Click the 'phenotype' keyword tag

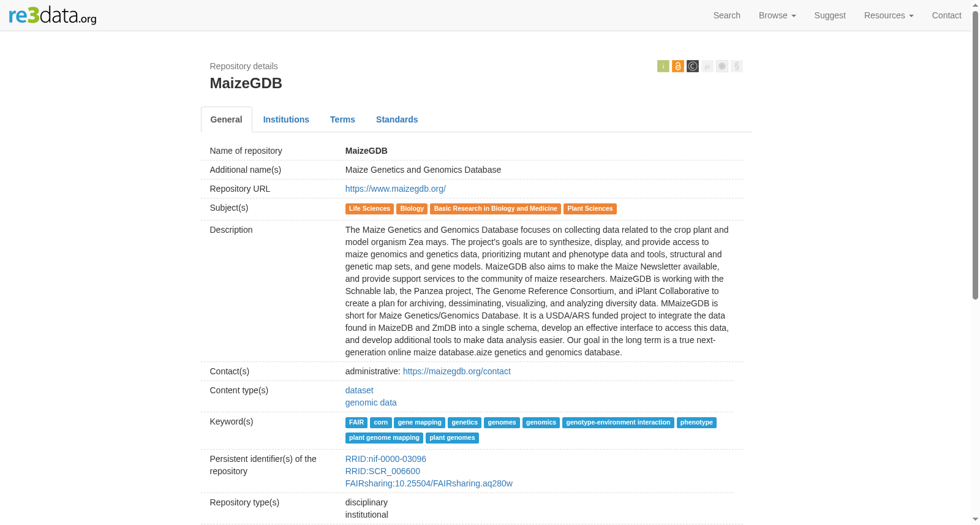(696, 423)
